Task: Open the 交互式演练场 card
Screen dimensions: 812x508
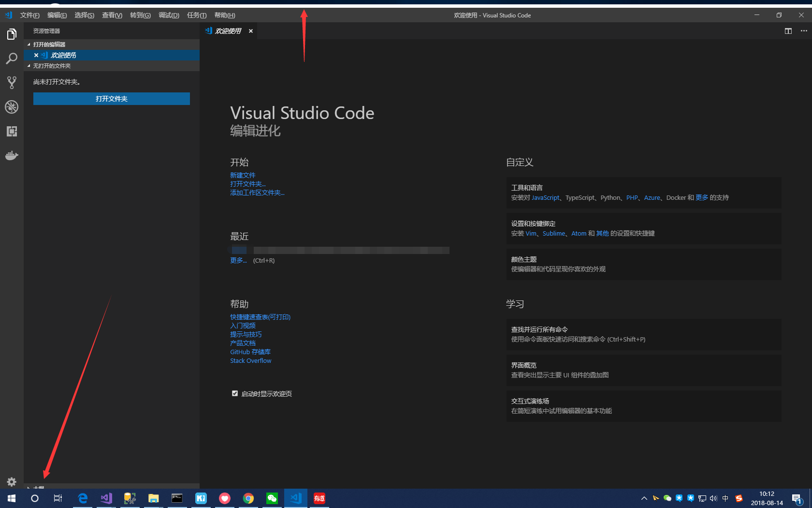Action: [644, 406]
